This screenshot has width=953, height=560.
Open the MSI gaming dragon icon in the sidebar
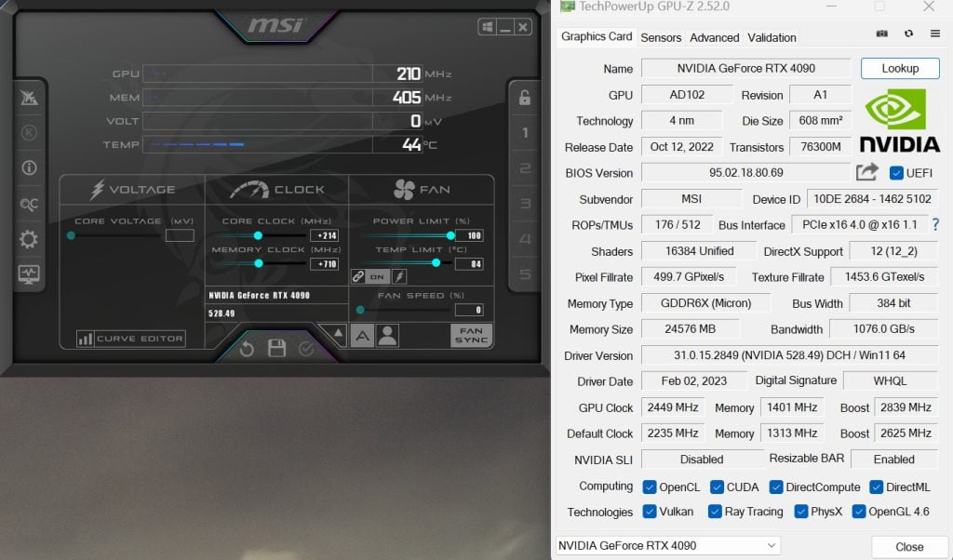pyautogui.click(x=29, y=97)
